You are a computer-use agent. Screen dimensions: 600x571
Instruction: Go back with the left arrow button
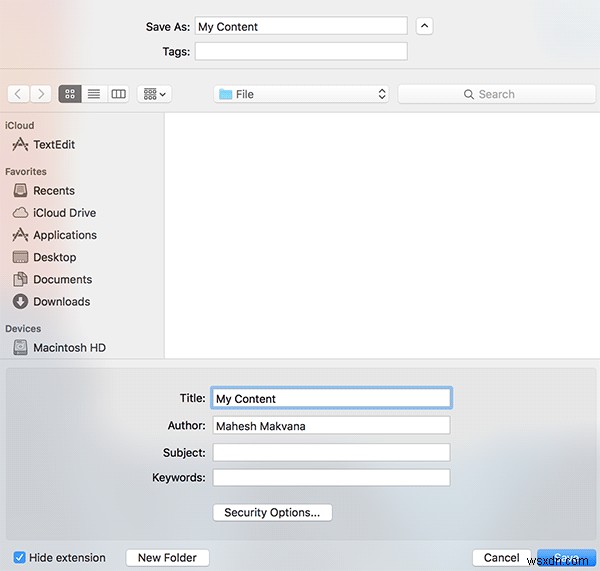[18, 94]
